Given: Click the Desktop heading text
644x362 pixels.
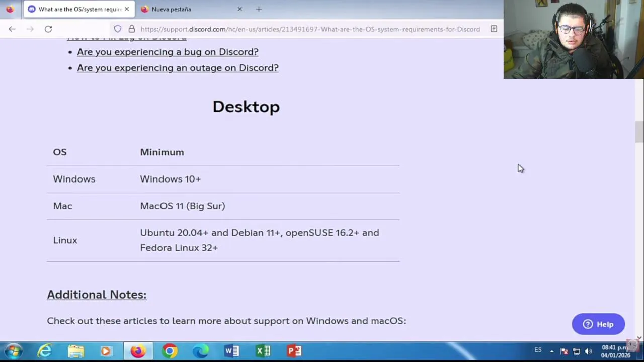Looking at the screenshot, I should click(x=246, y=107).
